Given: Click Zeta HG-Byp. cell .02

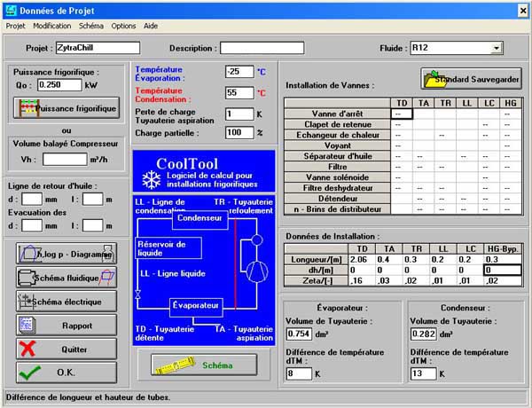Looking at the screenshot, I should [503, 280].
